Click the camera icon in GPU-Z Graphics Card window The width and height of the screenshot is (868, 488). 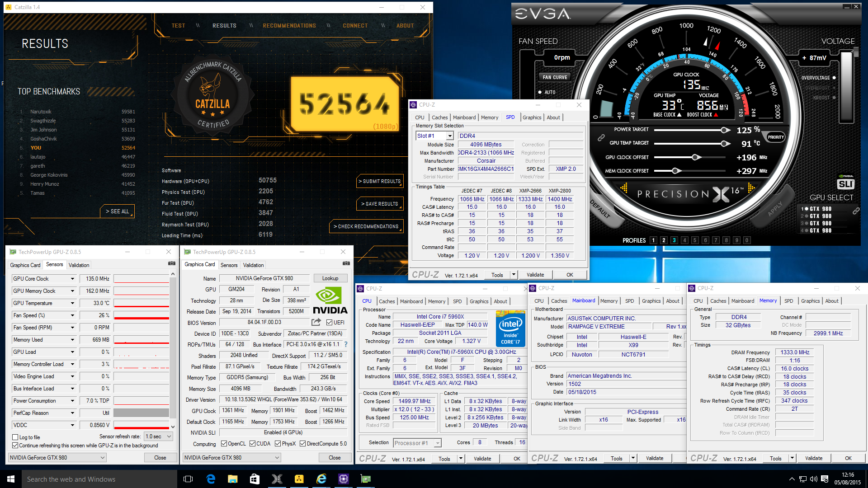click(x=346, y=263)
